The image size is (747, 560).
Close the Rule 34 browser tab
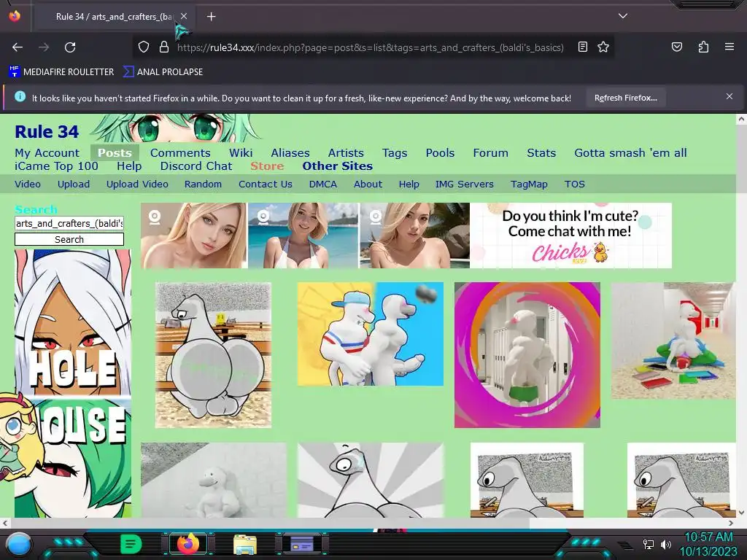pos(184,16)
